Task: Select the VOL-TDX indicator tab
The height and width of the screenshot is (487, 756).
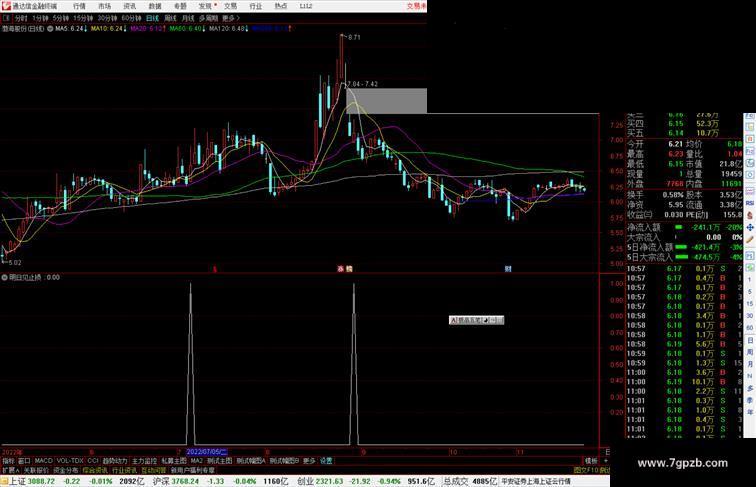Action: (70, 461)
